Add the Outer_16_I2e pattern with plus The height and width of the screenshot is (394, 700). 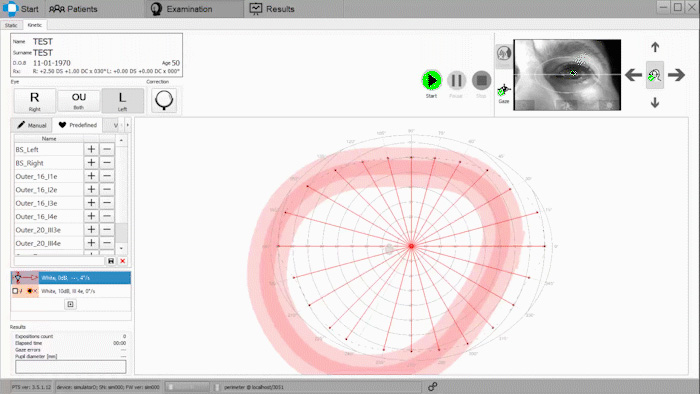[91, 190]
